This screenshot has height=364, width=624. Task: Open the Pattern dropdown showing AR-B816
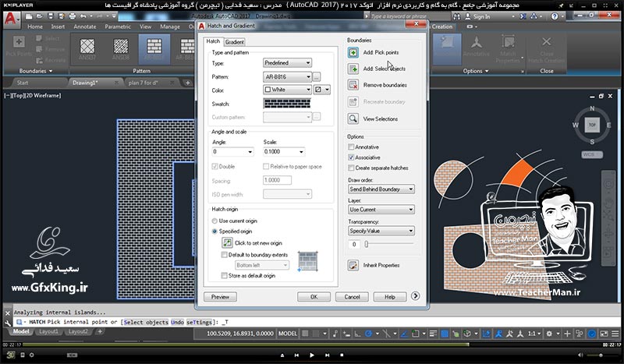pos(287,77)
